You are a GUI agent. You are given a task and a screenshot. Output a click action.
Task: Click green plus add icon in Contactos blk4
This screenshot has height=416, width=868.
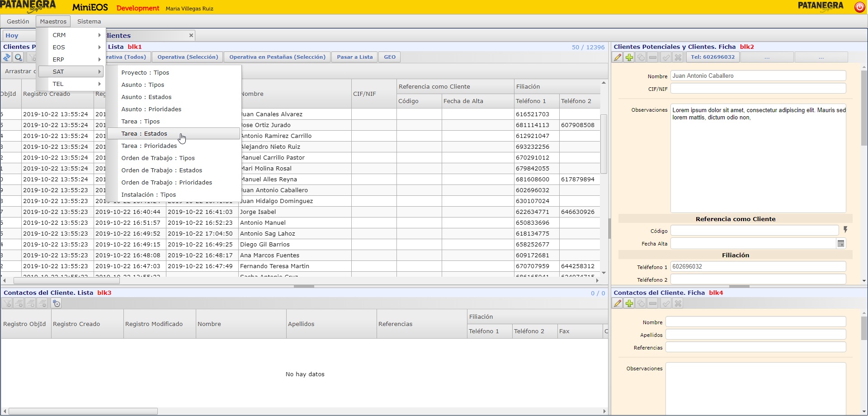(629, 303)
